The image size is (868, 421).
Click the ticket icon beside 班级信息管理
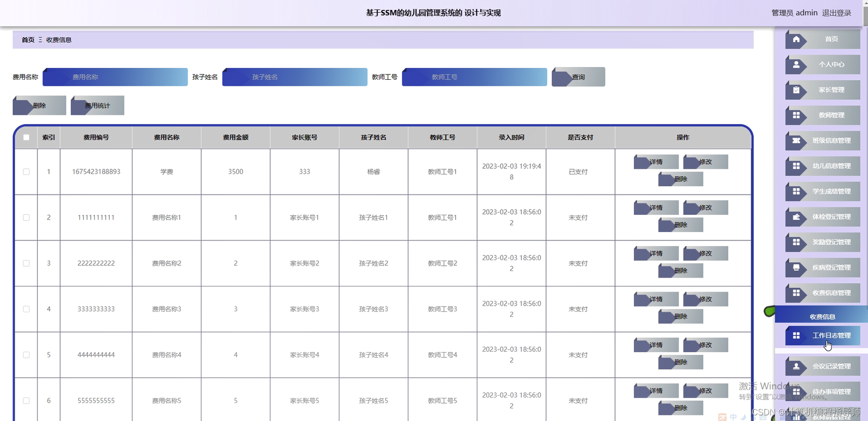point(796,141)
